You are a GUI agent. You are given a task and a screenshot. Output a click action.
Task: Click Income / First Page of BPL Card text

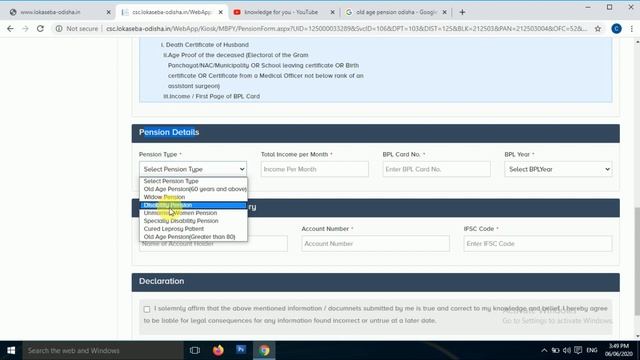coord(214,96)
